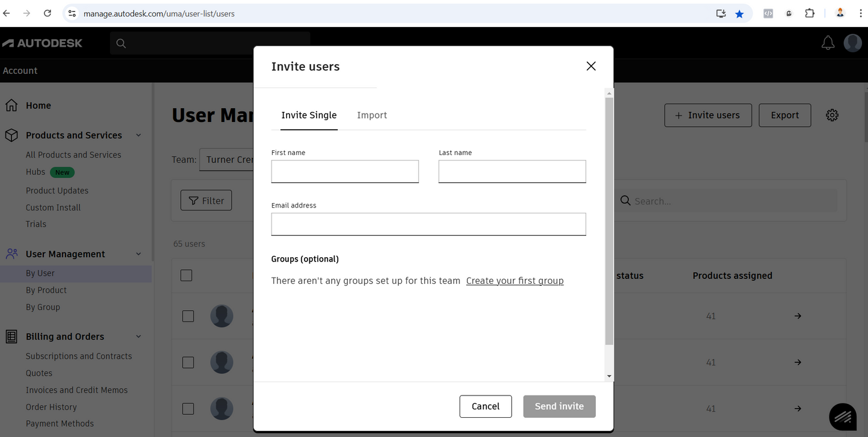The width and height of the screenshot is (868, 437).
Task: Click the browser address bar URL
Action: coord(159,13)
